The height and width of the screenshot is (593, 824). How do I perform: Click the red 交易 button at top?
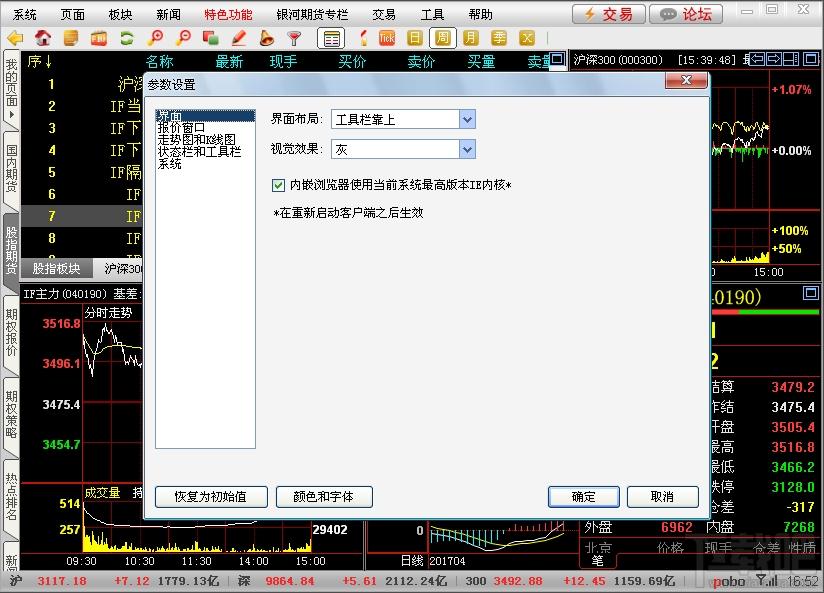pos(609,14)
